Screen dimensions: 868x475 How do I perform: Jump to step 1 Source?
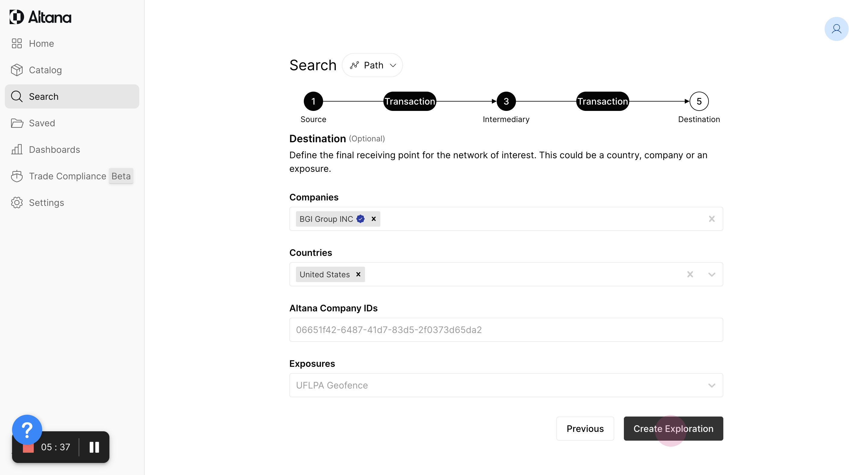click(313, 101)
